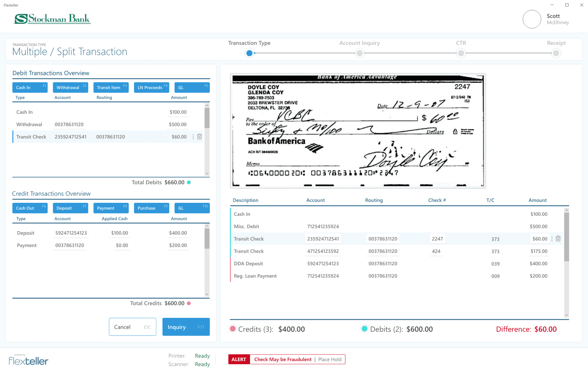Image resolution: width=588 pixels, height=371 pixels.
Task: Edit Deposit applied cash $100.00
Action: [x=119, y=233]
